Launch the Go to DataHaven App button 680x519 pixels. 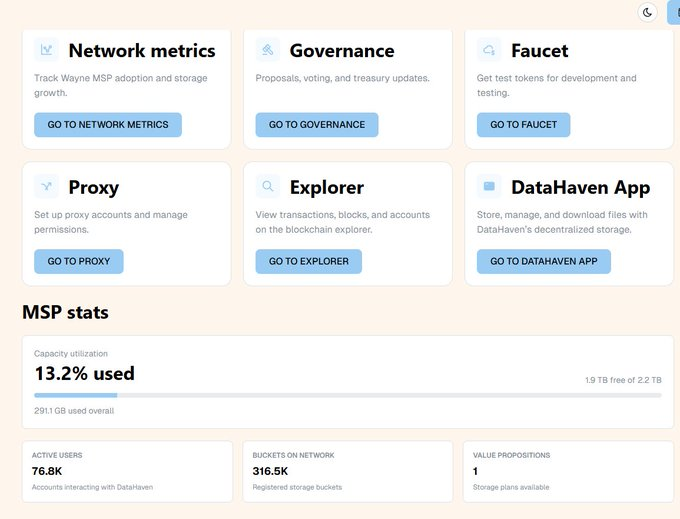pos(544,261)
